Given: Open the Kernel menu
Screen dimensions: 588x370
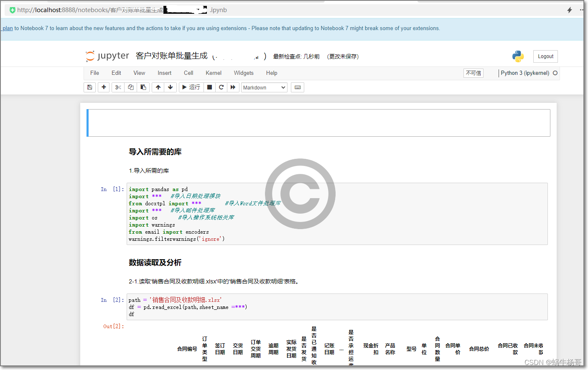Looking at the screenshot, I should coord(214,73).
